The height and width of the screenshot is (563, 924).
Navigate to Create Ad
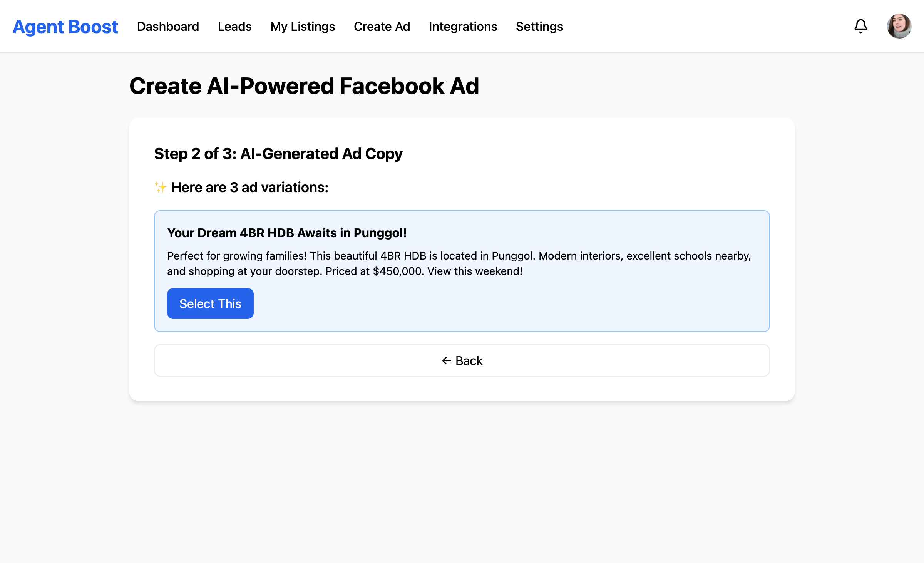(382, 27)
